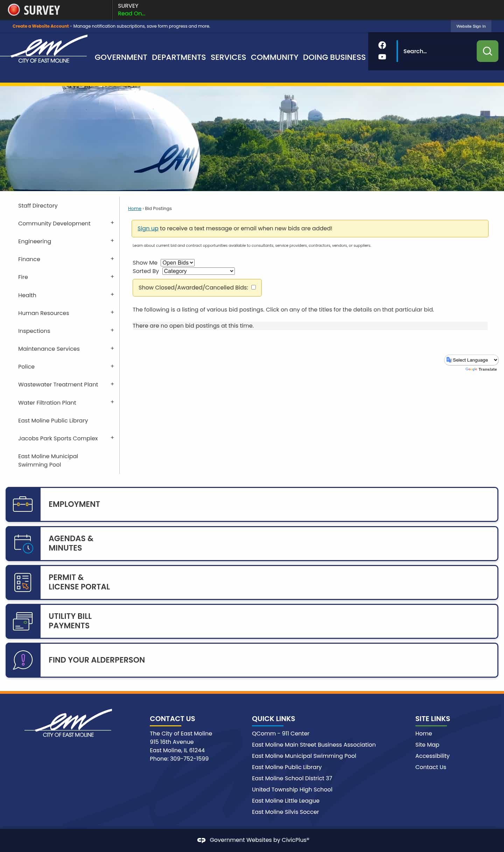
Task: Click the green search magnifier button
Action: click(x=487, y=51)
